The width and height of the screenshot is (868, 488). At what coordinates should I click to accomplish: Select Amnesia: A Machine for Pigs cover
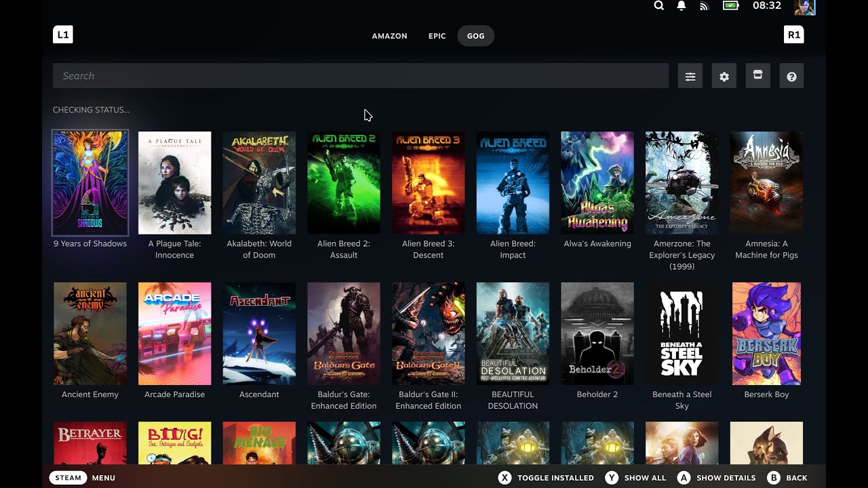coord(766,183)
